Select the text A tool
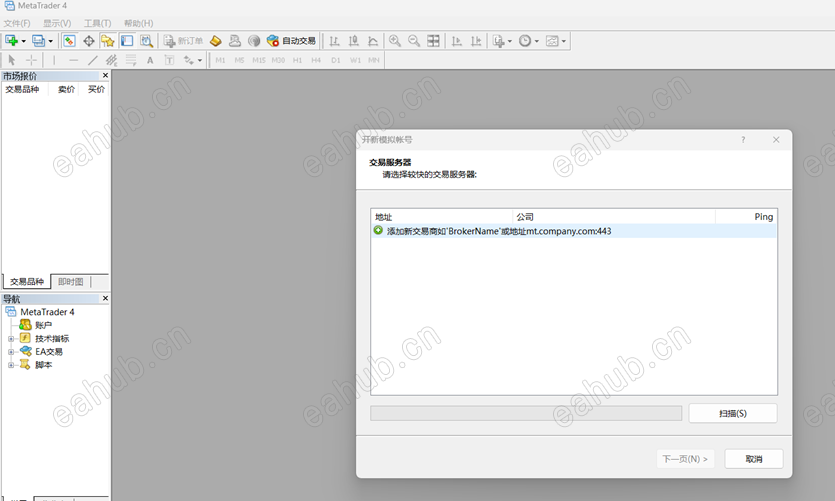The height and width of the screenshot is (501, 835). pyautogui.click(x=150, y=60)
